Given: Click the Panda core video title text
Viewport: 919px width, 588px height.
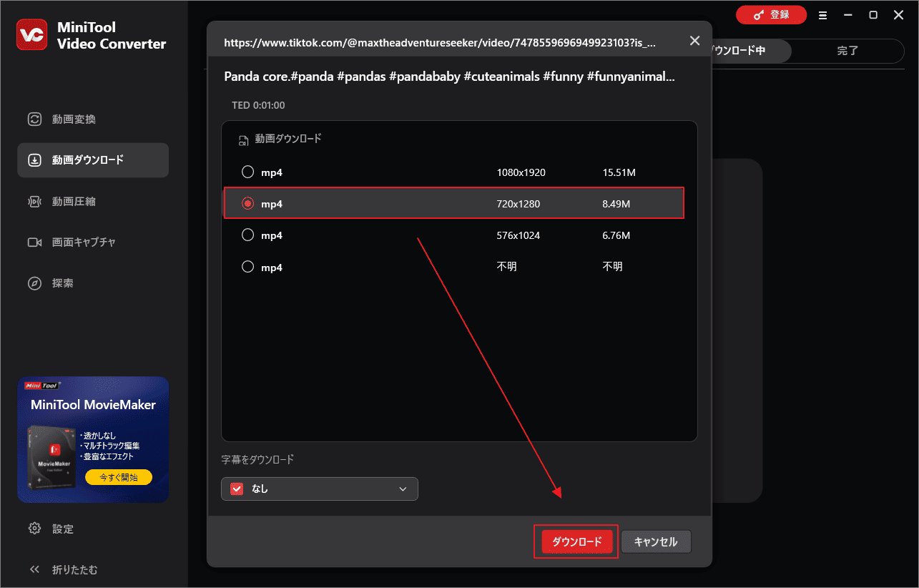Looking at the screenshot, I should coord(449,77).
